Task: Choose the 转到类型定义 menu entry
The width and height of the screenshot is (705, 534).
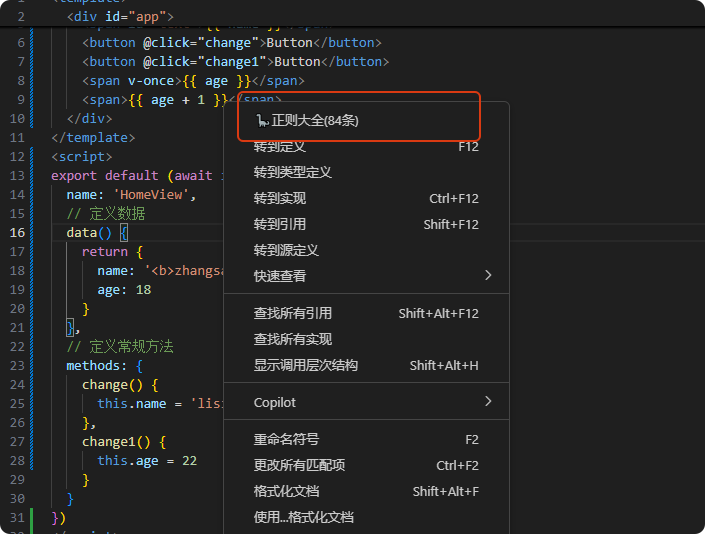Action: [x=292, y=172]
